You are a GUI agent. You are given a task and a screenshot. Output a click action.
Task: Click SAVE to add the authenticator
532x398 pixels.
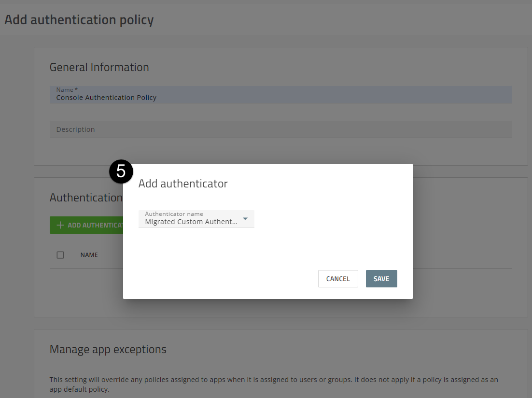(x=381, y=279)
